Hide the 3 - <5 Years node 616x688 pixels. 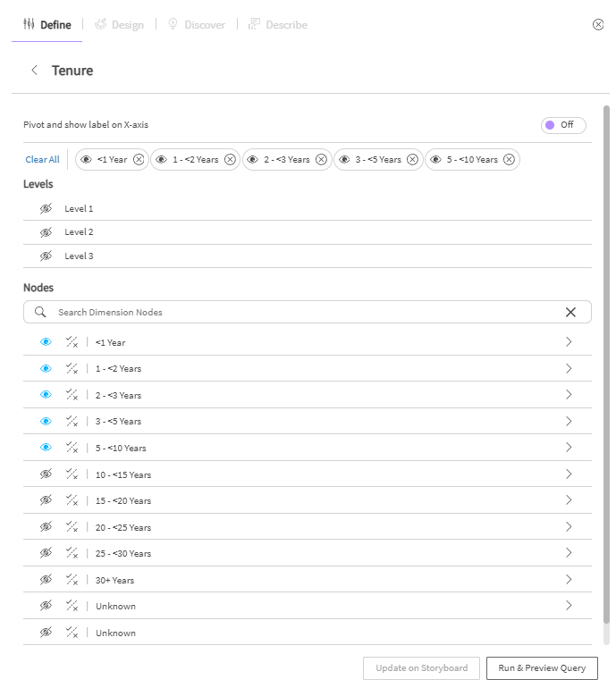click(x=46, y=421)
